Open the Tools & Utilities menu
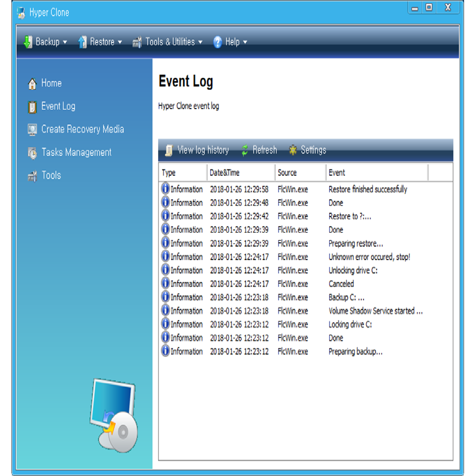 pos(170,42)
